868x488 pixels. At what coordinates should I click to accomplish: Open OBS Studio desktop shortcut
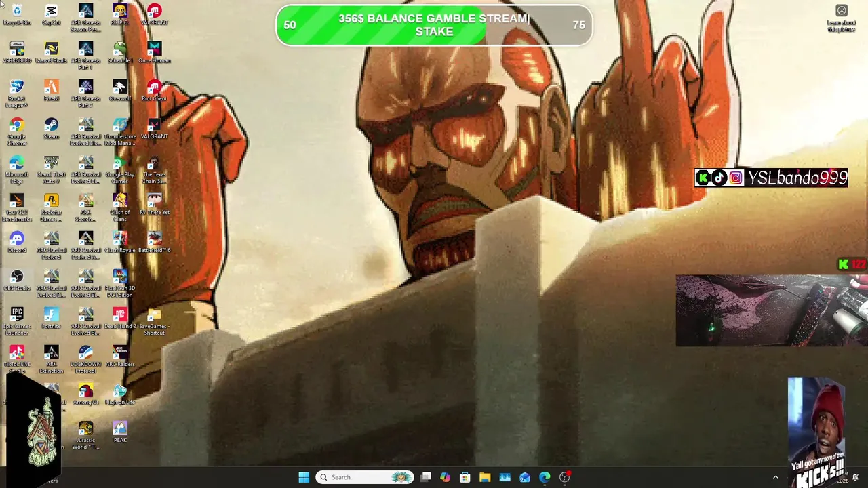(17, 281)
